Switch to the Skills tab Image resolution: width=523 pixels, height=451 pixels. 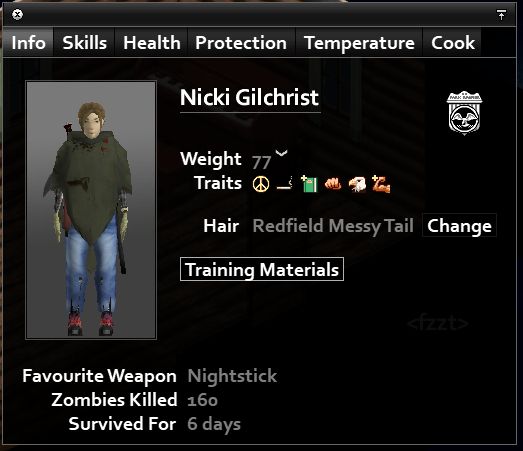point(84,43)
